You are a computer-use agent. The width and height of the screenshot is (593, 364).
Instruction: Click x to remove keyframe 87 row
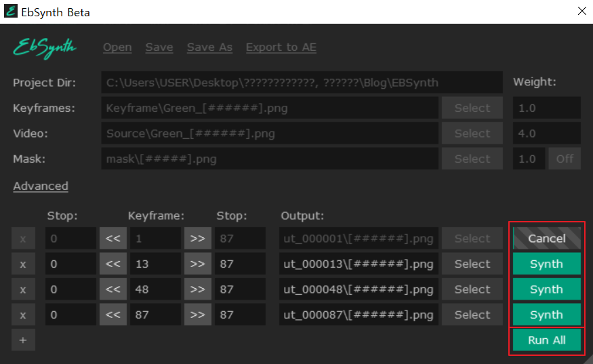tap(22, 315)
